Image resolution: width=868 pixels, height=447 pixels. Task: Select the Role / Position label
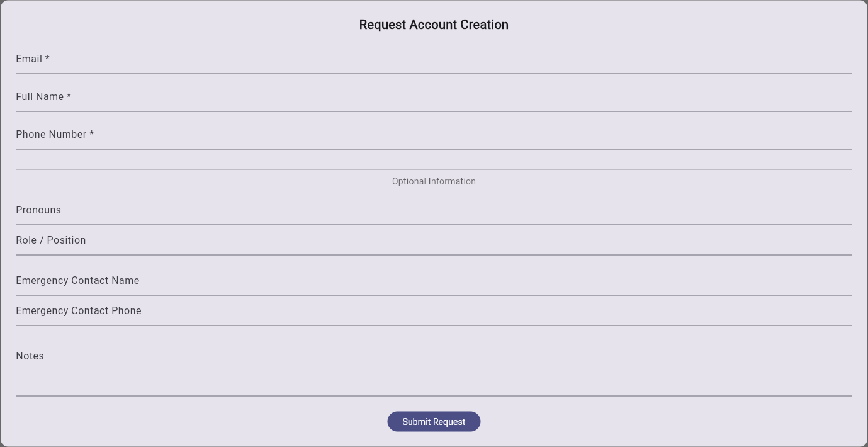(51, 240)
